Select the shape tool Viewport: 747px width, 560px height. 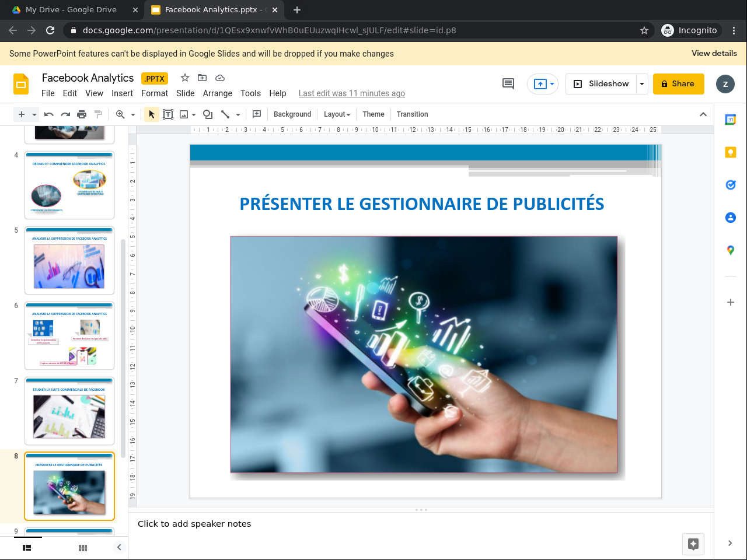click(207, 114)
